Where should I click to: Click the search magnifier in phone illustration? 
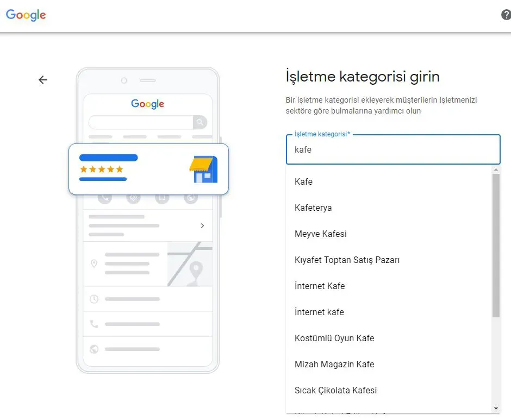(200, 122)
